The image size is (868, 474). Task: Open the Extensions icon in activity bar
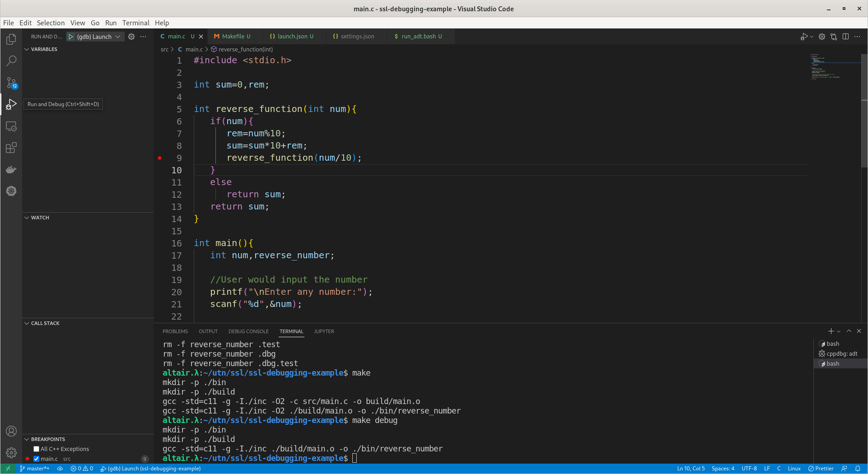(11, 148)
